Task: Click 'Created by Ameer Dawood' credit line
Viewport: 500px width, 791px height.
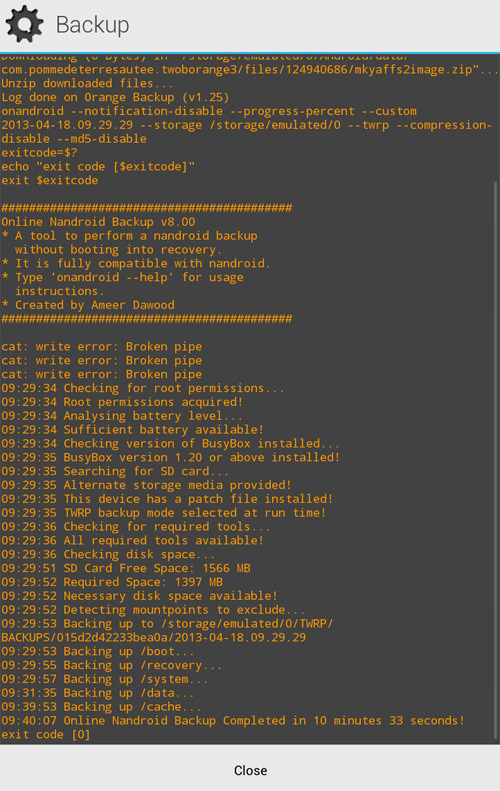Action: [88, 305]
